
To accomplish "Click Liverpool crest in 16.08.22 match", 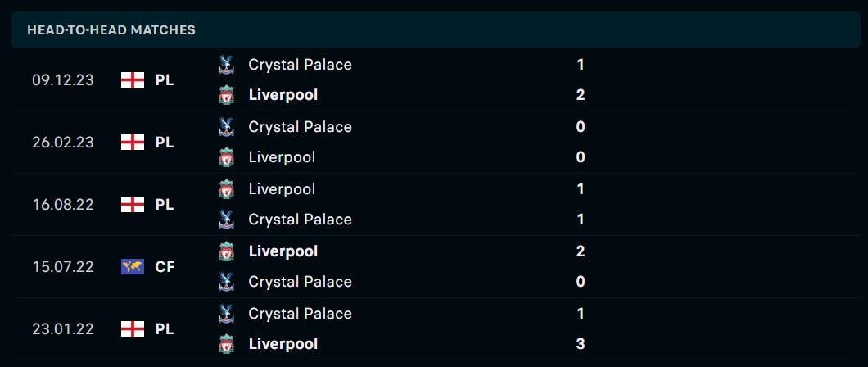I will [x=227, y=189].
